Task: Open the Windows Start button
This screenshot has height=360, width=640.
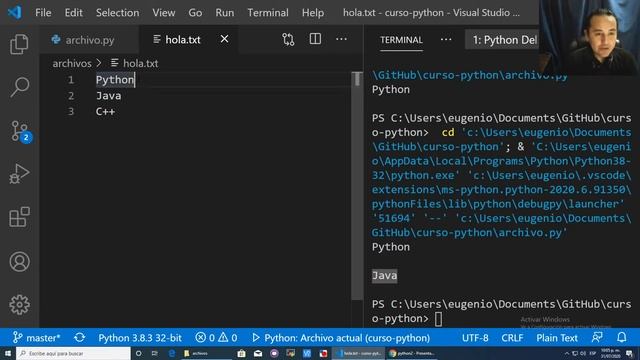Action: [x=8, y=353]
